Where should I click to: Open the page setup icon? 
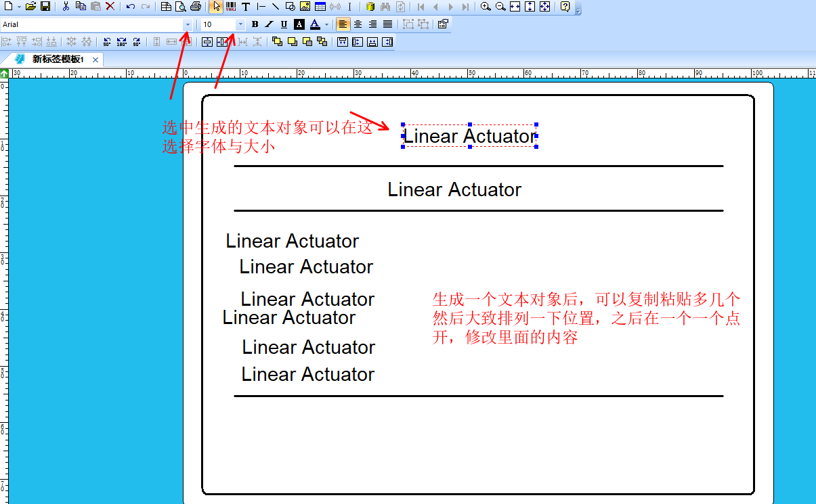[166, 7]
